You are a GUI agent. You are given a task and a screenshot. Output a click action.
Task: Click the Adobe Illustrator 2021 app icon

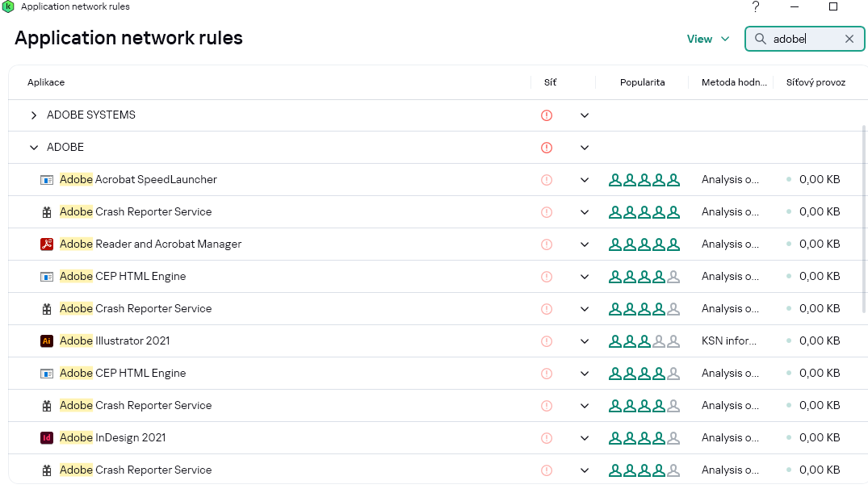point(47,341)
